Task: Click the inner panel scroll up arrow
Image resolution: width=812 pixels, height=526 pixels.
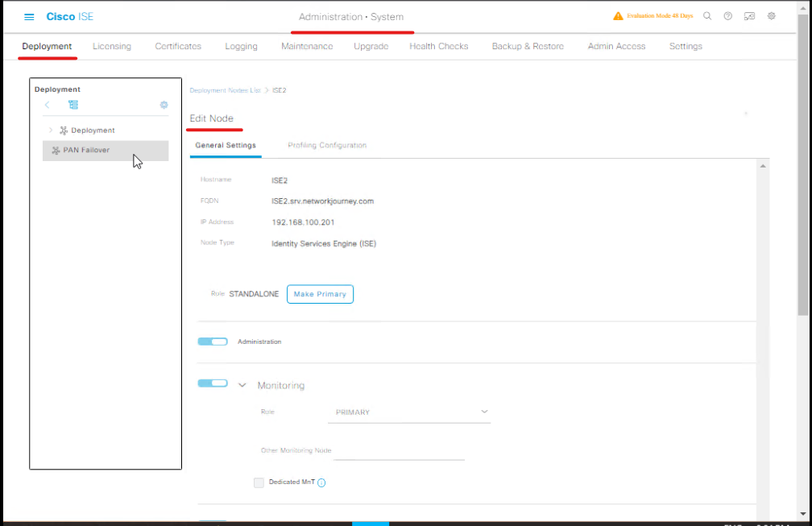Action: [763, 166]
